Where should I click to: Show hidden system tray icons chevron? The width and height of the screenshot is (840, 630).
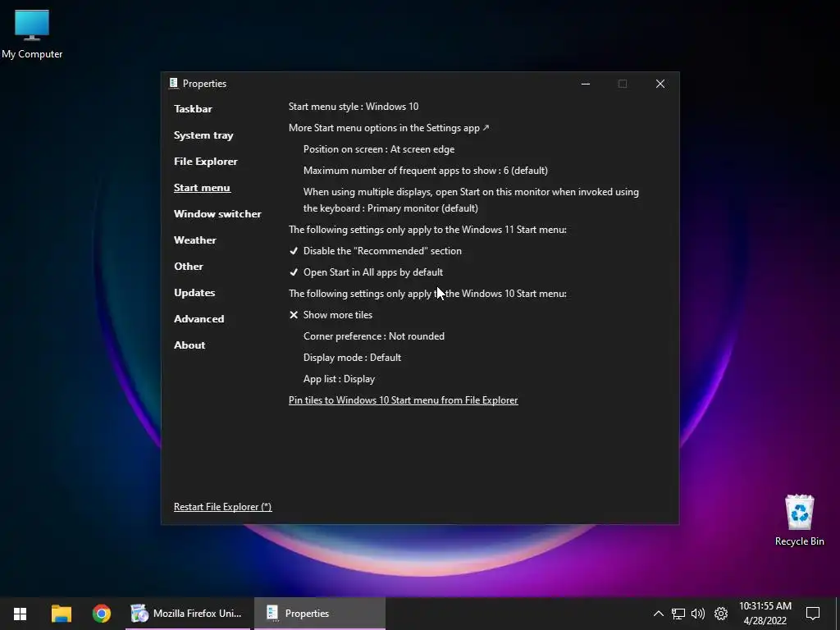pos(659,614)
